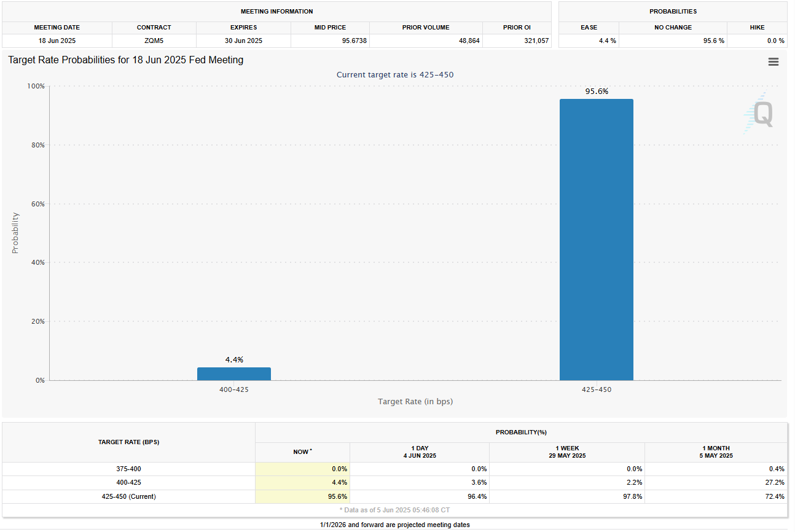795x532 pixels.
Task: Select the 'Current target rate is 425-450' subtitle
Action: [395, 75]
